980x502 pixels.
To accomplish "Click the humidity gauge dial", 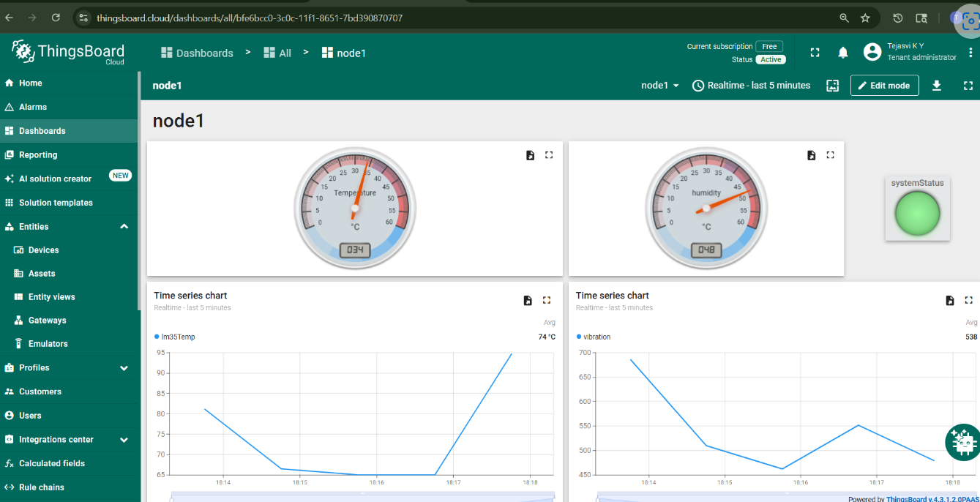I will pyautogui.click(x=706, y=208).
